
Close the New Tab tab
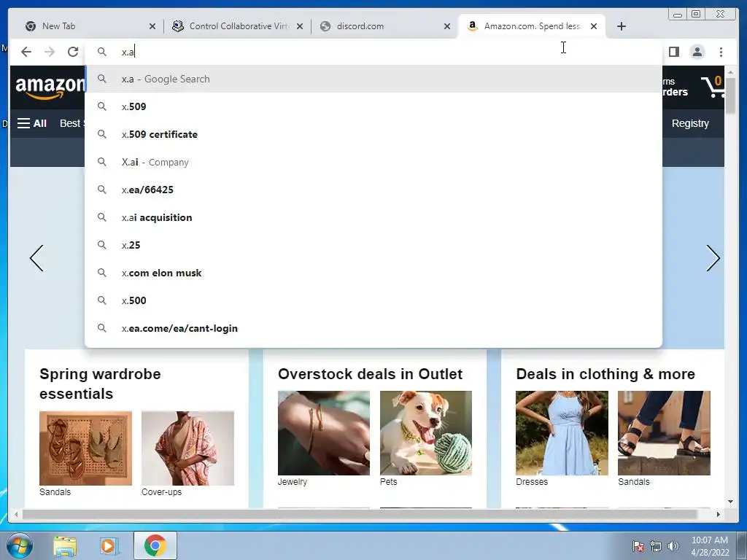[152, 26]
